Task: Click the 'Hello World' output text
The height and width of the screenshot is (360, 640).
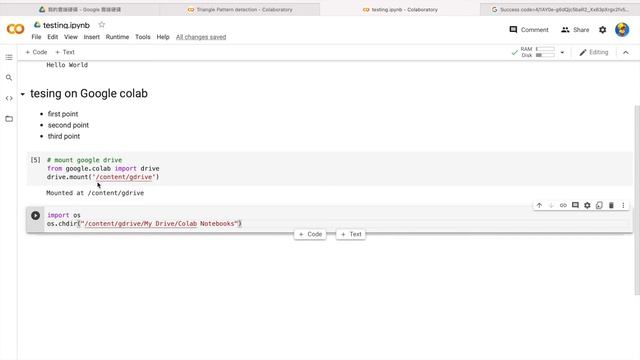Action: point(67,65)
